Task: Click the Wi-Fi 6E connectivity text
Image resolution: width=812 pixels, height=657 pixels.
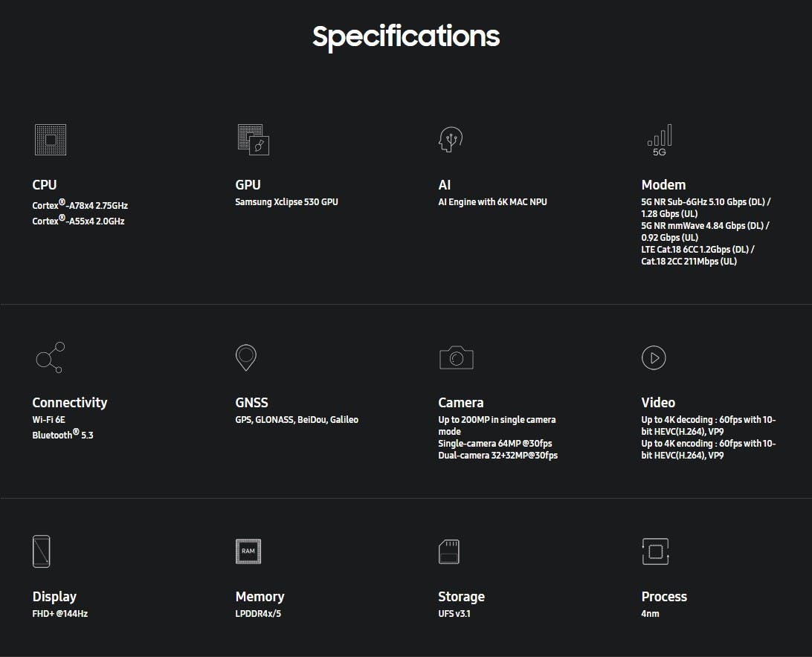Action: click(x=49, y=420)
